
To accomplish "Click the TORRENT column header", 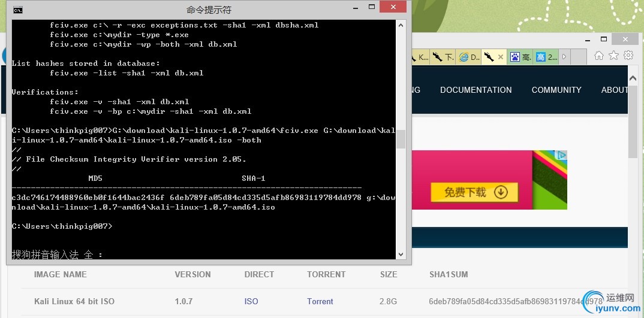I will [326, 274].
